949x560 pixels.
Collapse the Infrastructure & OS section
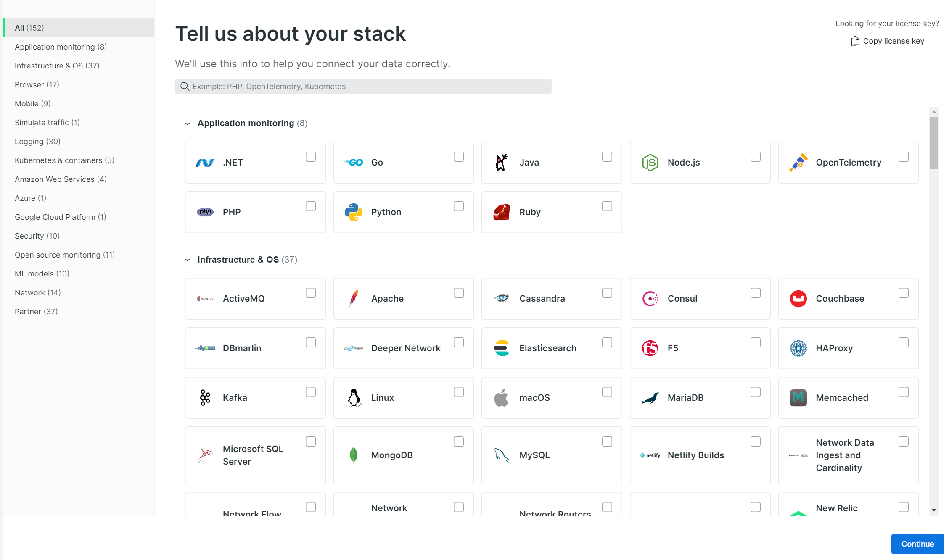(x=188, y=260)
